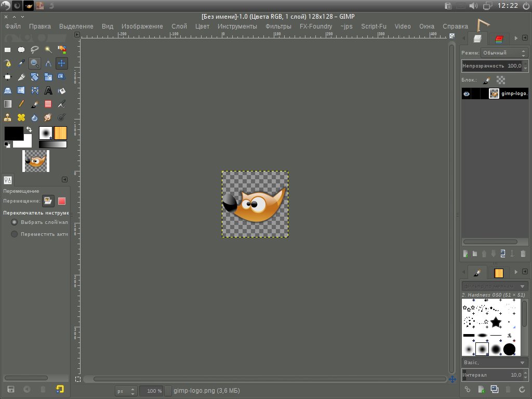The image size is (532, 399).
Task: Select the 'Переместить активный слой' radio option
Action: point(15,234)
